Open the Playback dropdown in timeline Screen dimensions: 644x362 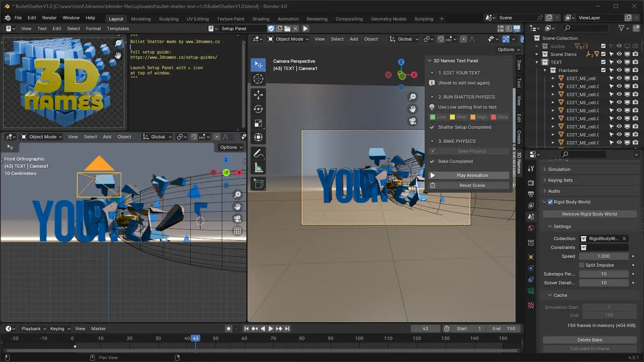pos(33,329)
